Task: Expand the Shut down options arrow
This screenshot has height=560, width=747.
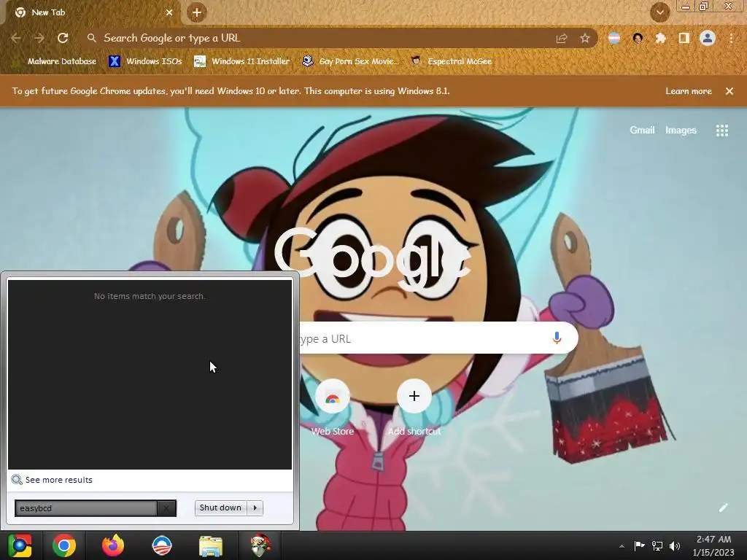Action: (255, 507)
